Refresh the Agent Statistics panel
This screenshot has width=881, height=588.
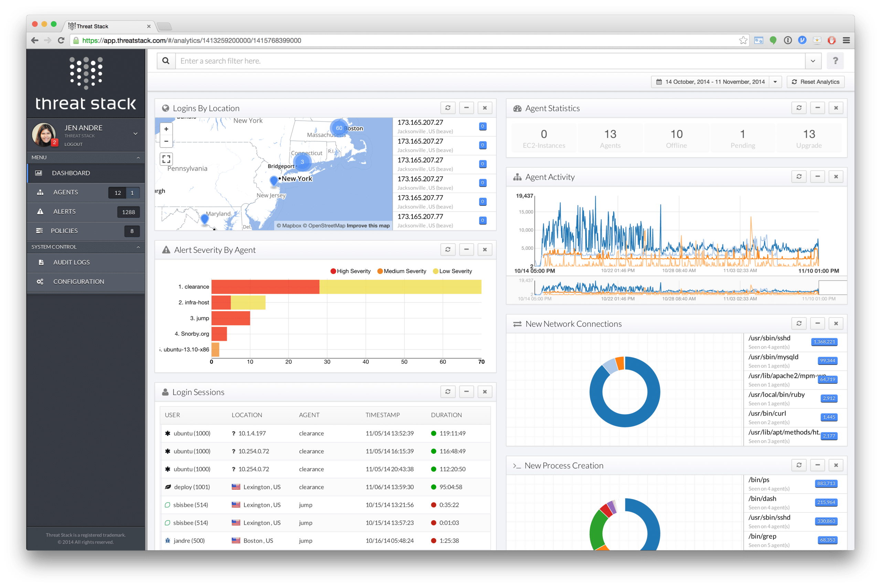coord(799,108)
